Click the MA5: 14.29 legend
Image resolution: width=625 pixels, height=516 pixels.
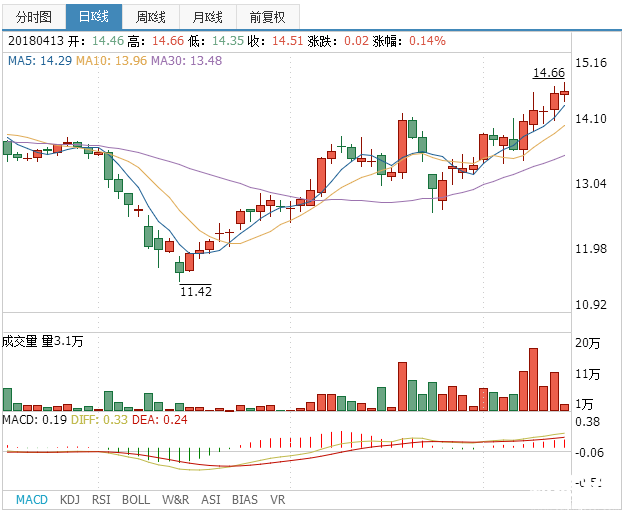[x=40, y=61]
